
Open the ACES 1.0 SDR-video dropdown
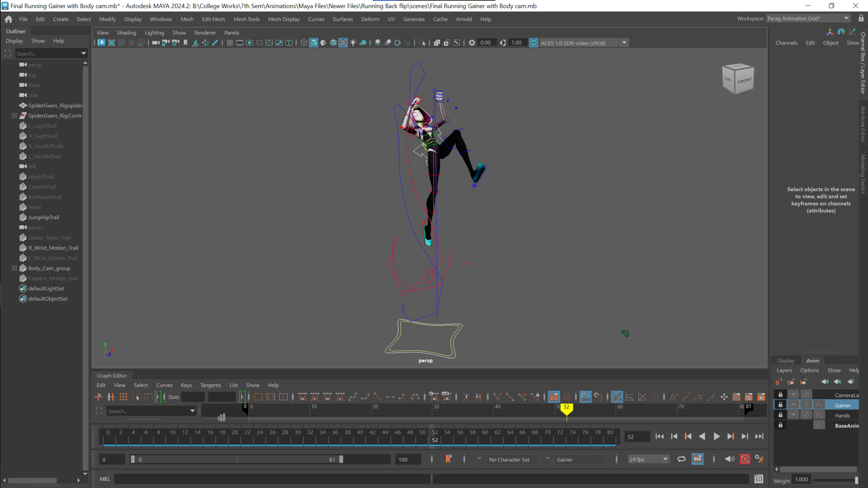[624, 42]
